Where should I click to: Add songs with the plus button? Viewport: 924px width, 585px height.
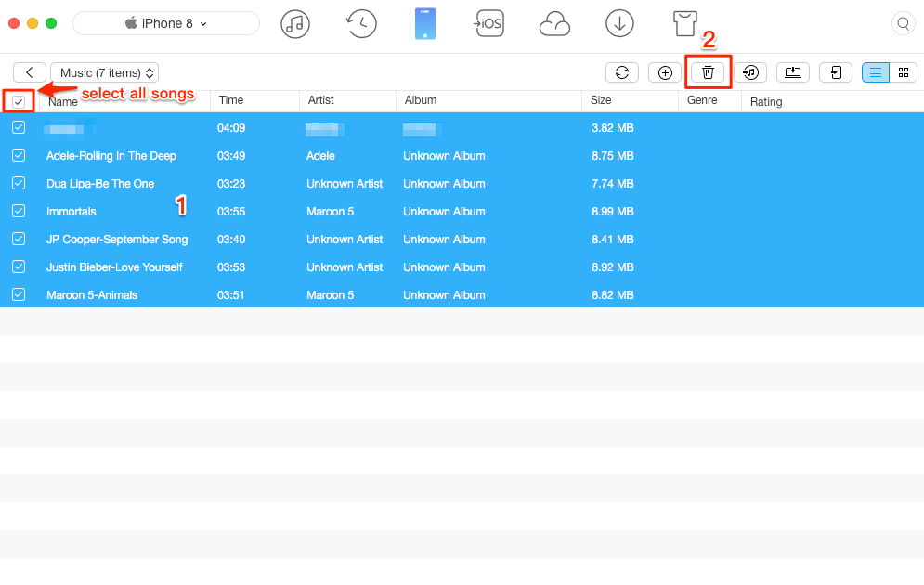coord(665,72)
